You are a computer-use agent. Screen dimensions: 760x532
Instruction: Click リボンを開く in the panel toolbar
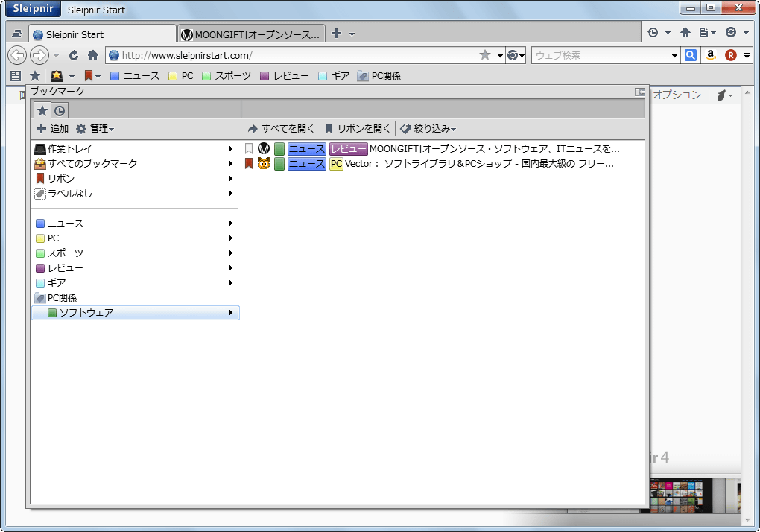click(x=357, y=128)
